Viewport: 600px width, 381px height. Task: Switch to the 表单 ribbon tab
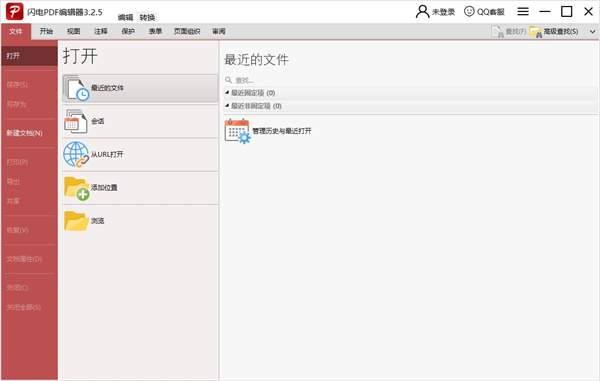coord(155,31)
